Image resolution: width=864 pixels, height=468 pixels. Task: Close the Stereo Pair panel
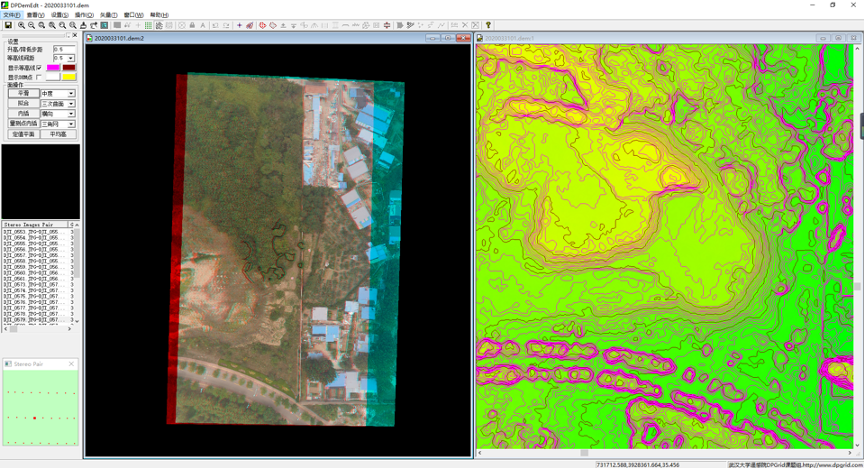pos(71,364)
